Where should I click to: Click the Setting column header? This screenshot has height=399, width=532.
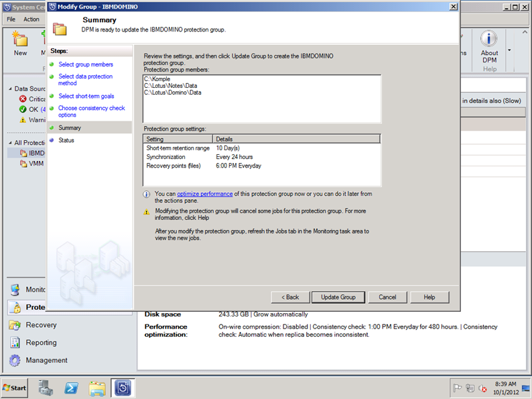click(178, 139)
